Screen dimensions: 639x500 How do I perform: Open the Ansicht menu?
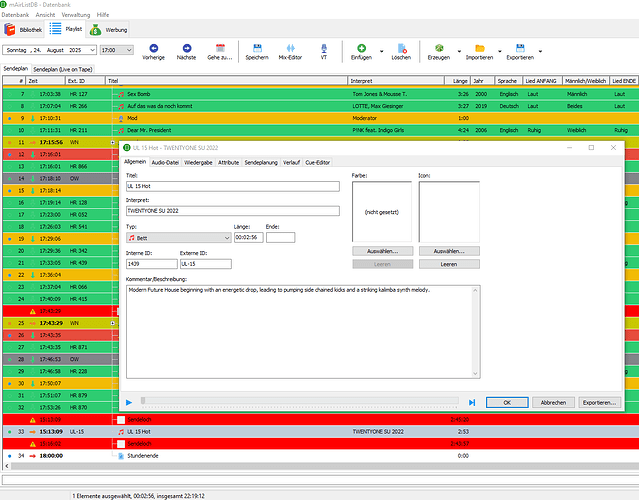coord(45,15)
